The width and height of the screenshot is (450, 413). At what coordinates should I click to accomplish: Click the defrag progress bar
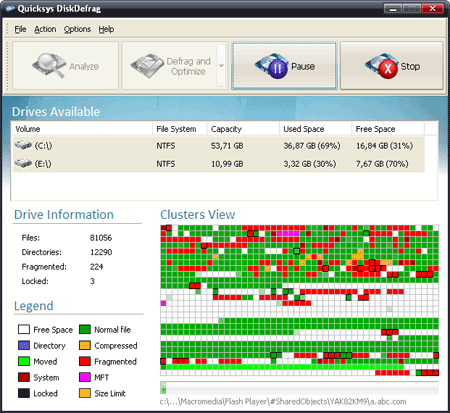point(299,388)
